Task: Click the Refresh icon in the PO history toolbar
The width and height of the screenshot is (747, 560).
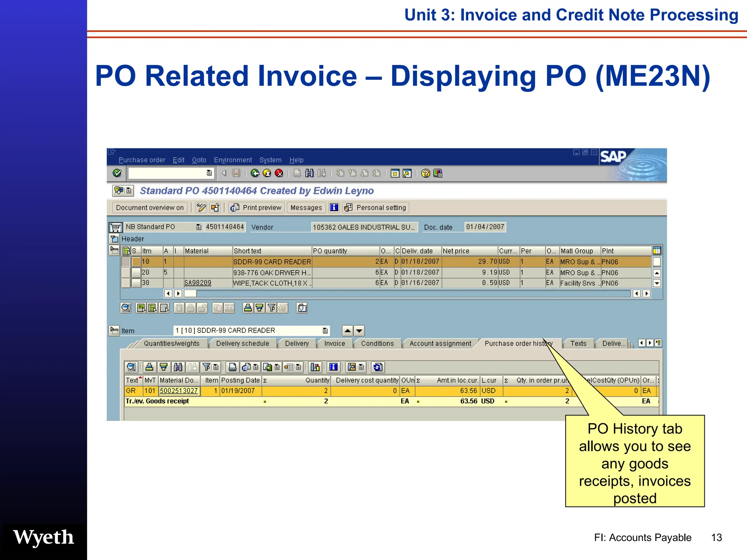Action: point(378,367)
